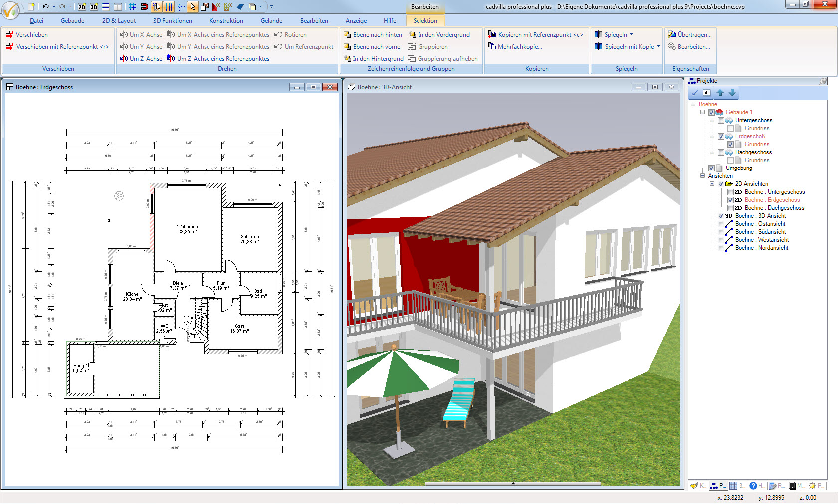The height and width of the screenshot is (504, 838).
Task: Switch to the Gebäude ribbon tab
Action: tap(73, 21)
